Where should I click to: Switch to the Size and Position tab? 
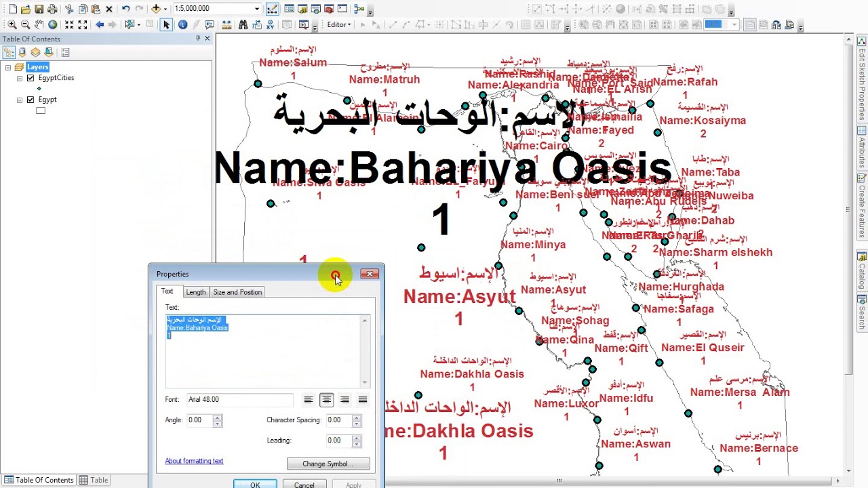237,292
